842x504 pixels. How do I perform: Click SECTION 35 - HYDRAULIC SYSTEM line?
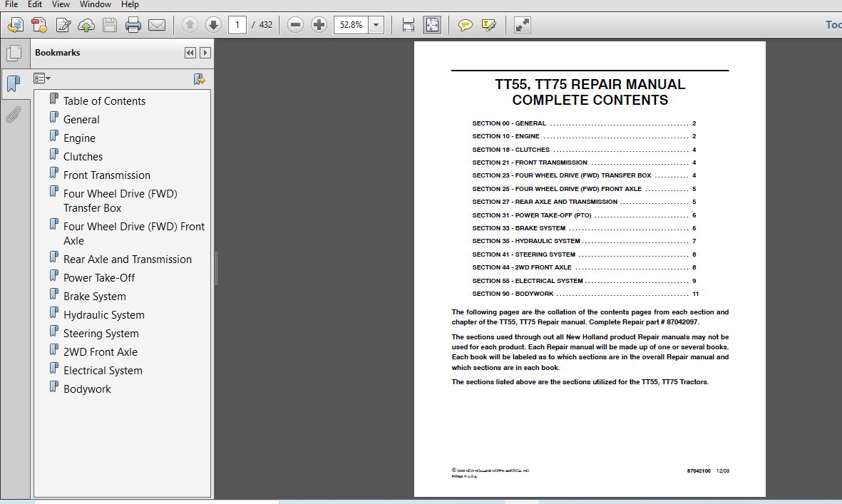(x=584, y=241)
